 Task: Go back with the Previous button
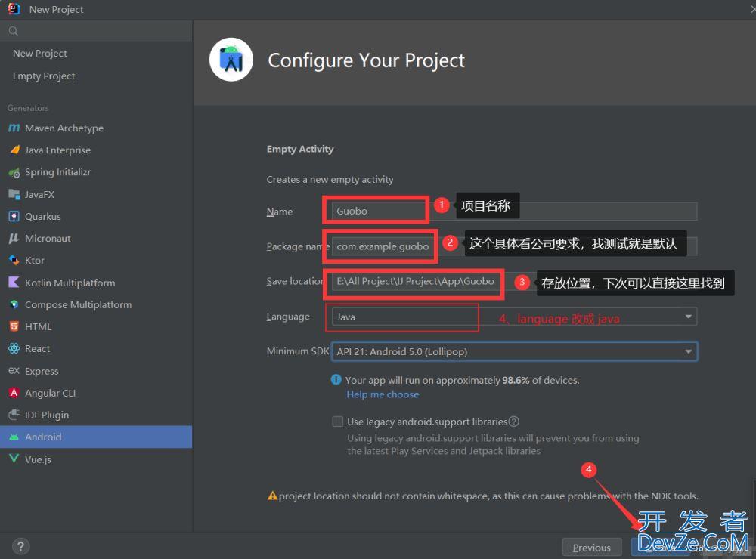592,548
